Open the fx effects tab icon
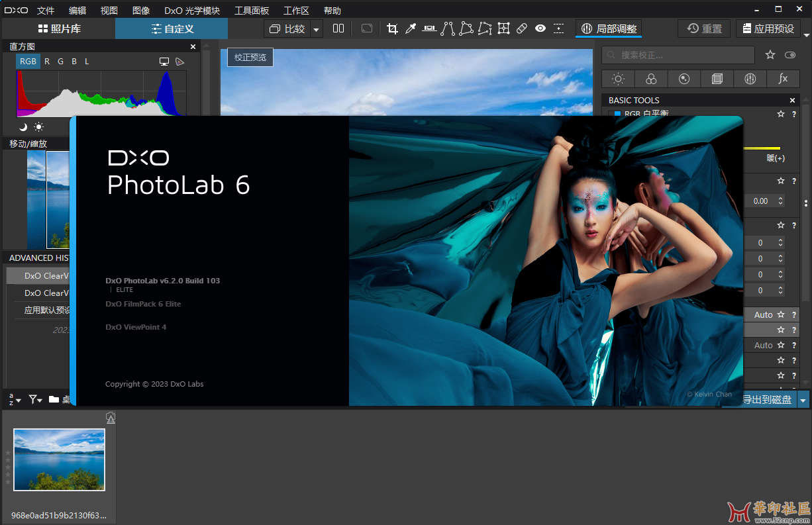 (784, 79)
